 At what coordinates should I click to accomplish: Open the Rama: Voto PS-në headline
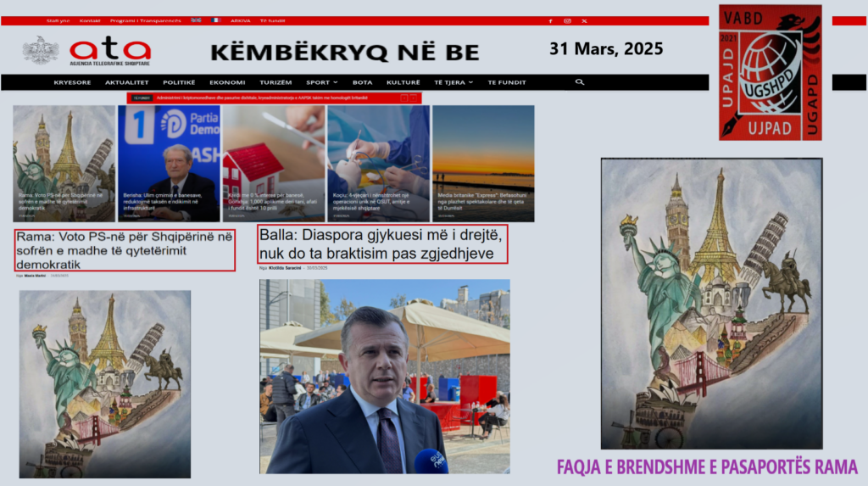(124, 250)
